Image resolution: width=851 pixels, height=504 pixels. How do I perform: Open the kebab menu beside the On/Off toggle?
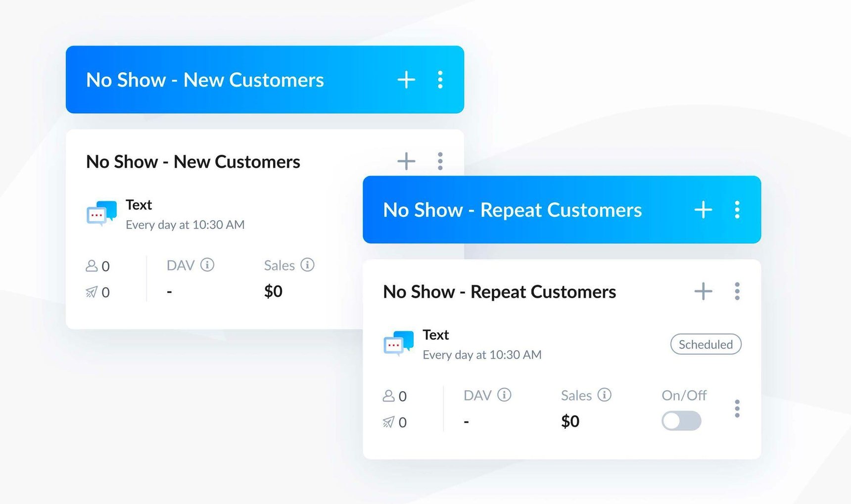737,409
